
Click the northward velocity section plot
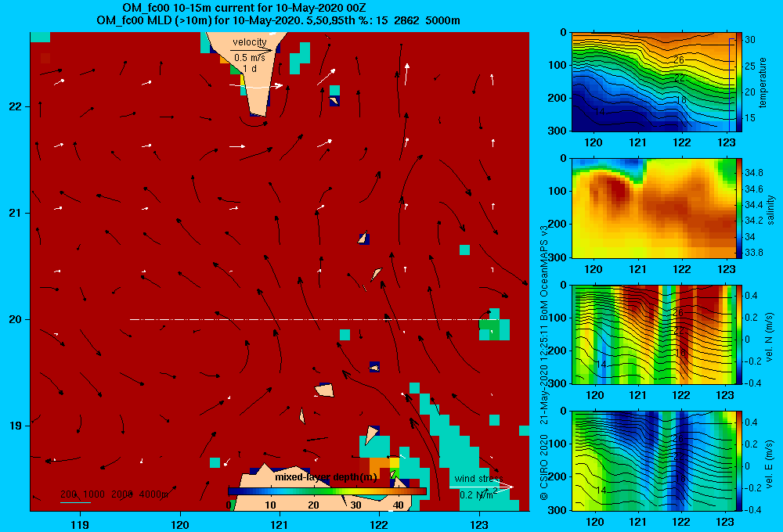pos(654,334)
